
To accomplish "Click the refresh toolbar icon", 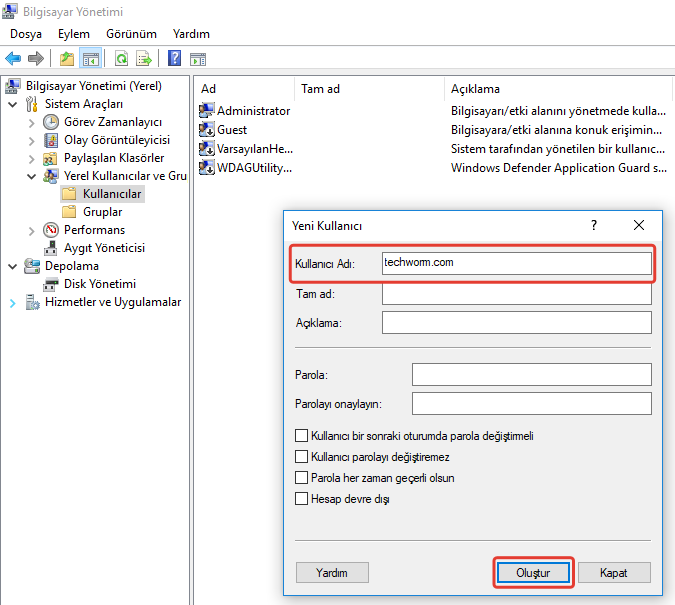I will [121, 59].
